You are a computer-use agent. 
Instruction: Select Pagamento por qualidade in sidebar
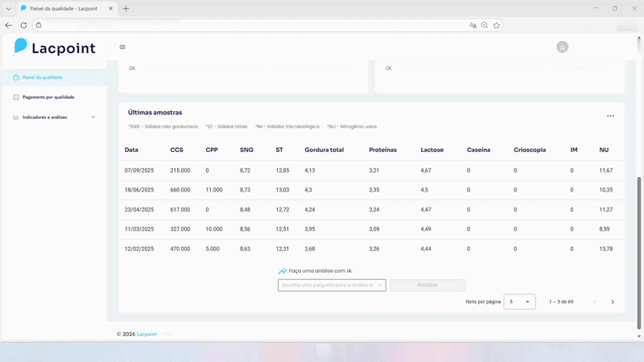pos(47,97)
